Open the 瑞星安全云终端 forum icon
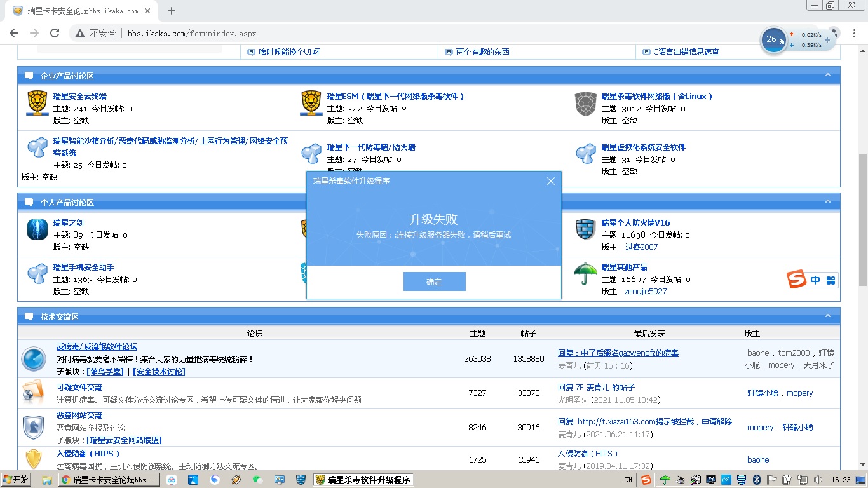The width and height of the screenshot is (868, 488). [37, 103]
